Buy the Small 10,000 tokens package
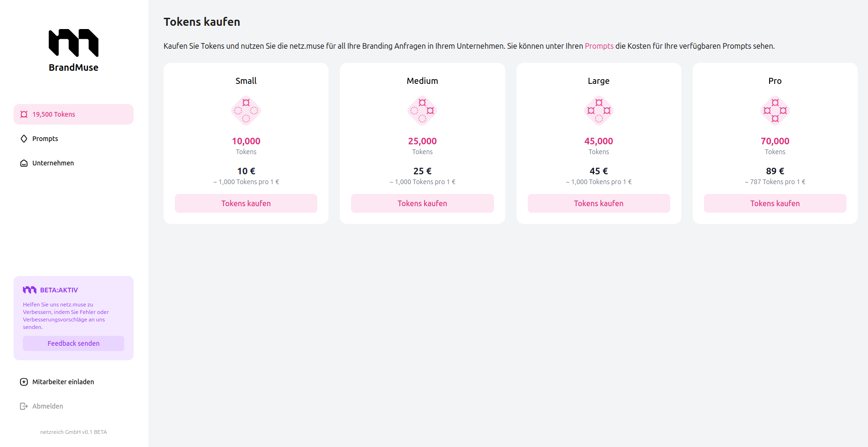The image size is (868, 447). (246, 203)
